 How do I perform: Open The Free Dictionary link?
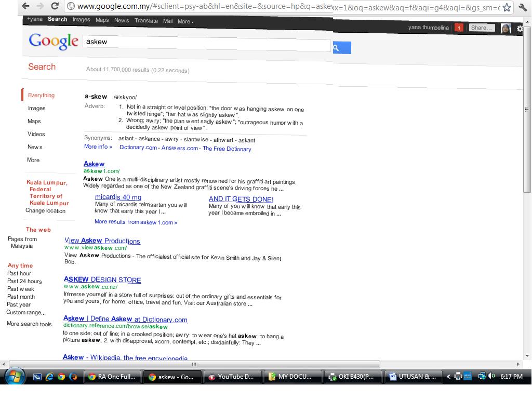227,149
